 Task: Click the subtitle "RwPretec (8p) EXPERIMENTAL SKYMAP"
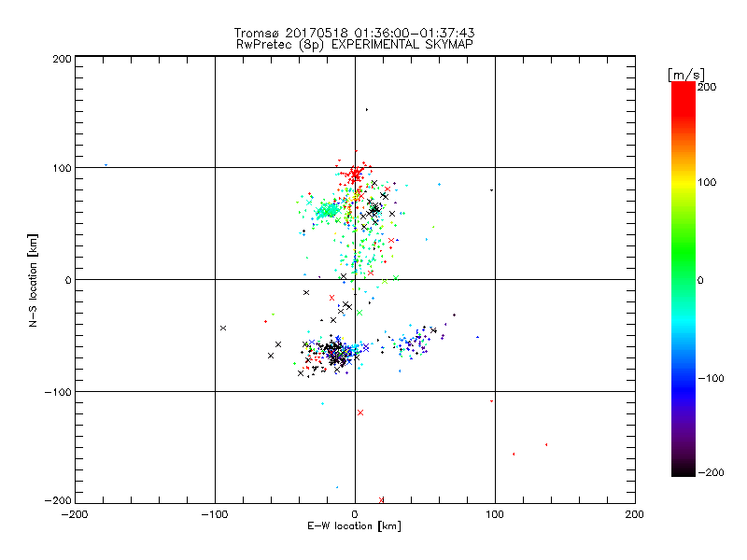coord(355,45)
